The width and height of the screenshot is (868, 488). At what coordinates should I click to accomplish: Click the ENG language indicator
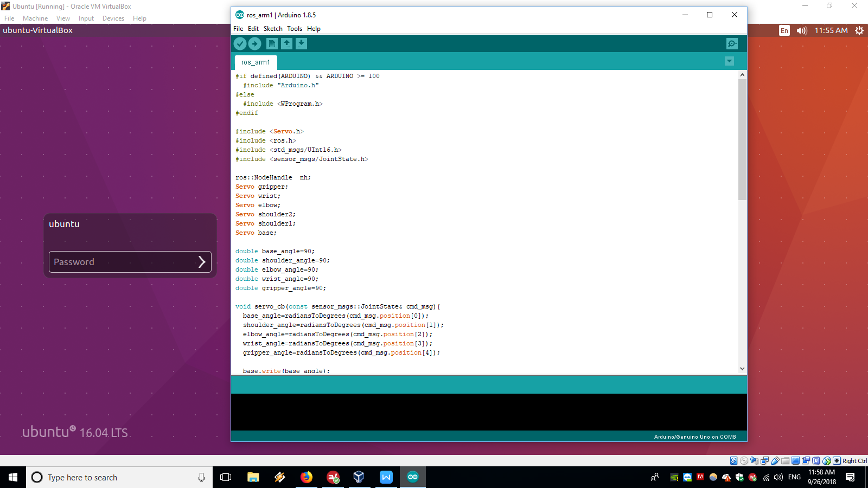click(794, 477)
